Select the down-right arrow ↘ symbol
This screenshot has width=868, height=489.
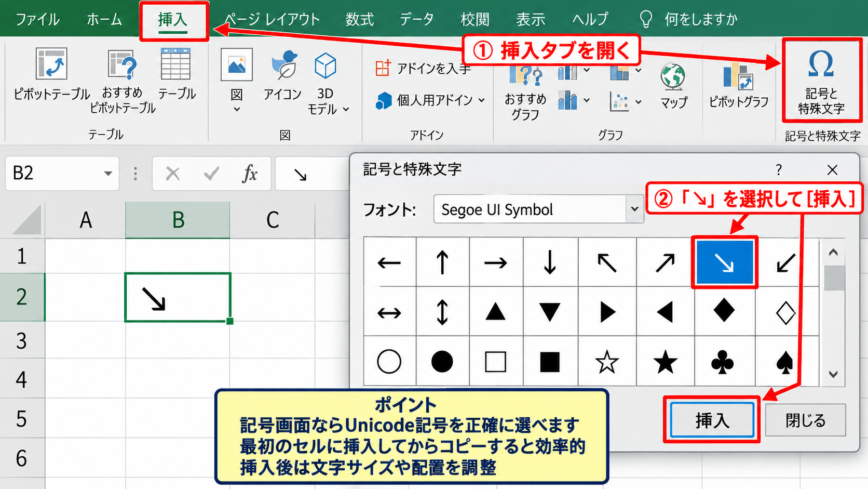coord(724,262)
